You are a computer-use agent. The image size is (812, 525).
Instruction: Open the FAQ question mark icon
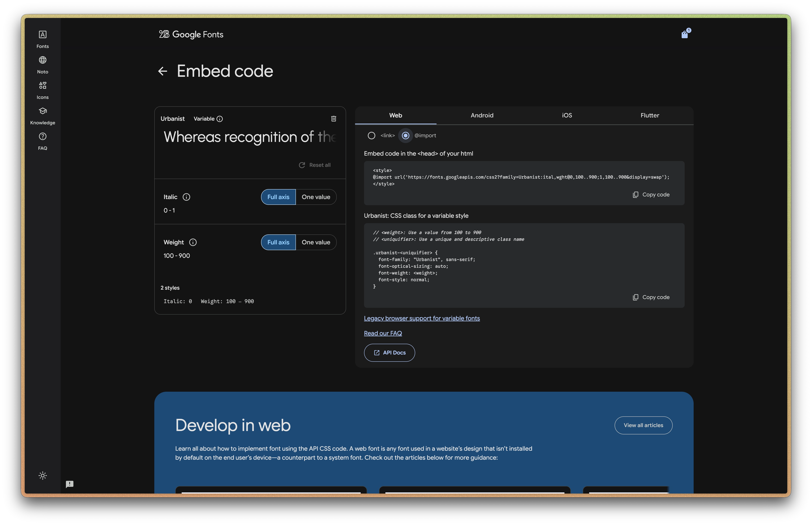click(43, 136)
